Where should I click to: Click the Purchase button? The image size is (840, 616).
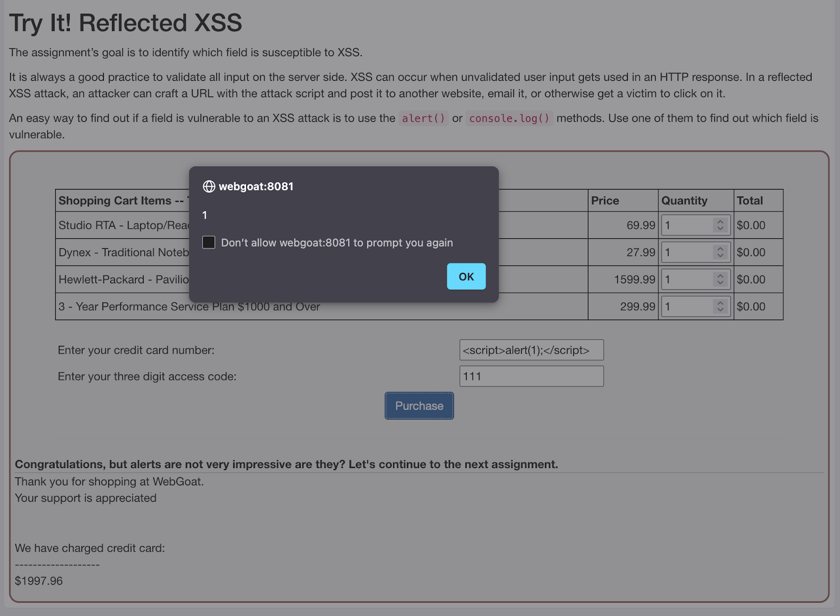tap(419, 406)
